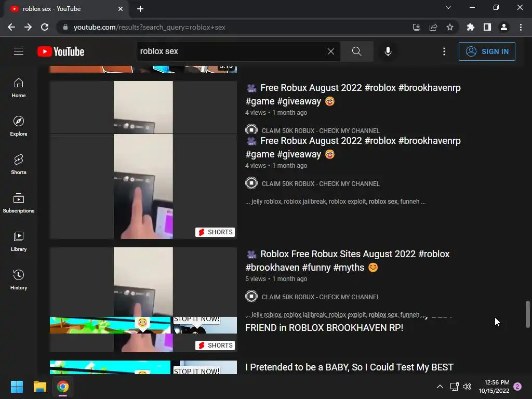The image size is (532, 399).
Task: Open Chrome three-dot menu
Action: (x=521, y=27)
